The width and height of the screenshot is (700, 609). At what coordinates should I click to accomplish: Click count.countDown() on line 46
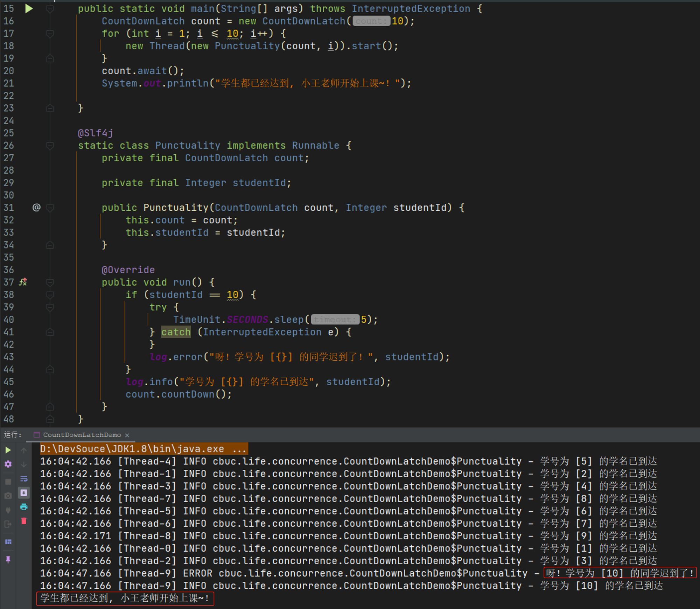(x=178, y=394)
